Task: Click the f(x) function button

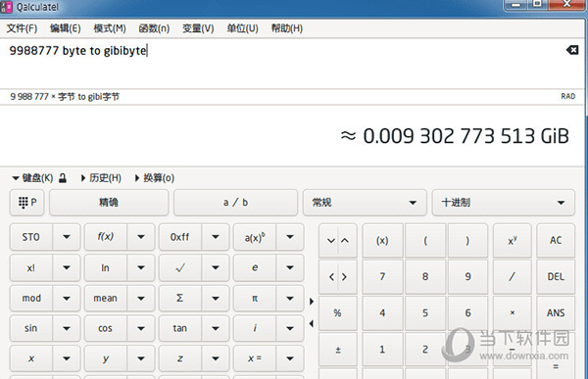Action: pos(106,237)
